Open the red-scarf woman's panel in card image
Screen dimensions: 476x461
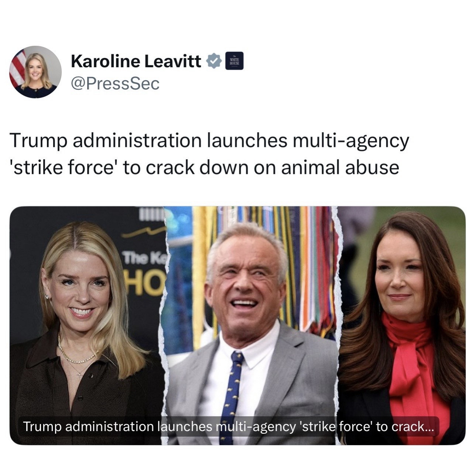[x=403, y=325]
